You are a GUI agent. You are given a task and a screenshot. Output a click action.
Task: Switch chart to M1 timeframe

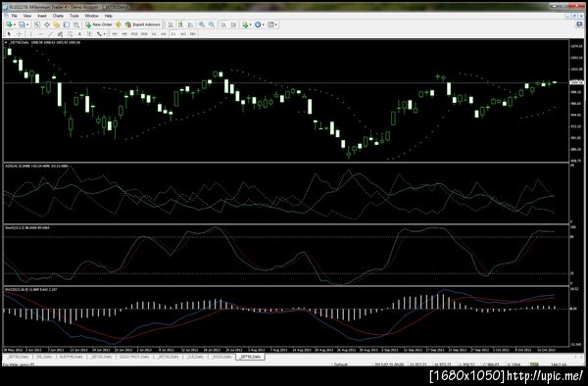[x=115, y=33]
